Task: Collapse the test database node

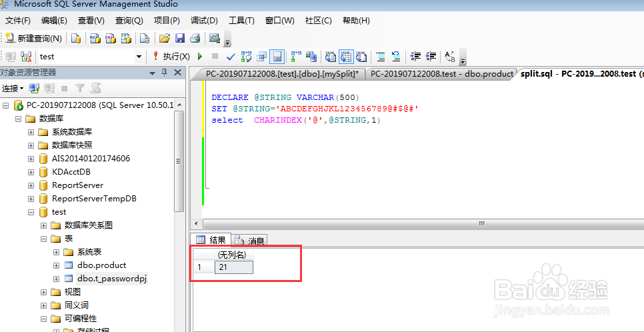Action: (31, 212)
